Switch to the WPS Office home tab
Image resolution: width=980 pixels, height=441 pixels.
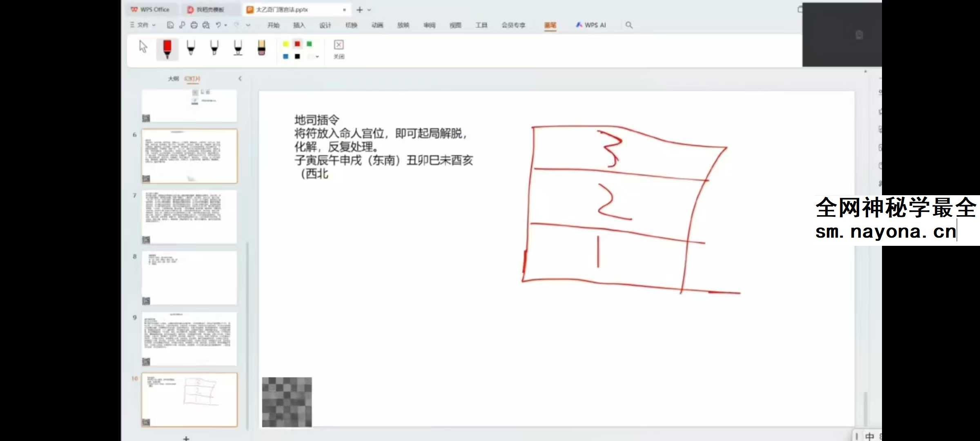click(x=150, y=9)
